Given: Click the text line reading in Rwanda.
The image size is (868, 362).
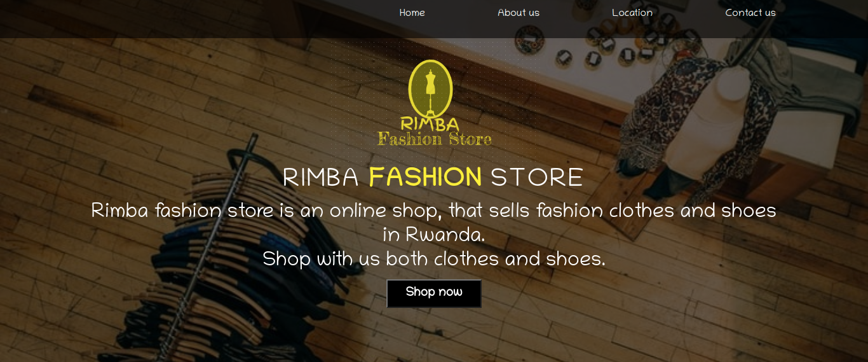Looking at the screenshot, I should click(x=434, y=235).
